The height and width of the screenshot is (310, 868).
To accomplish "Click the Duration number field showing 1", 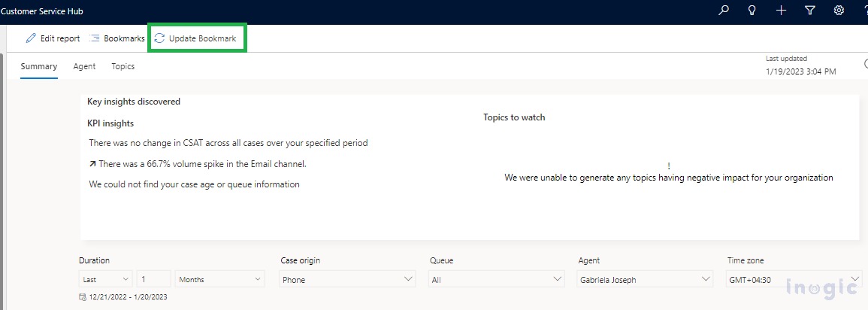I will (153, 279).
